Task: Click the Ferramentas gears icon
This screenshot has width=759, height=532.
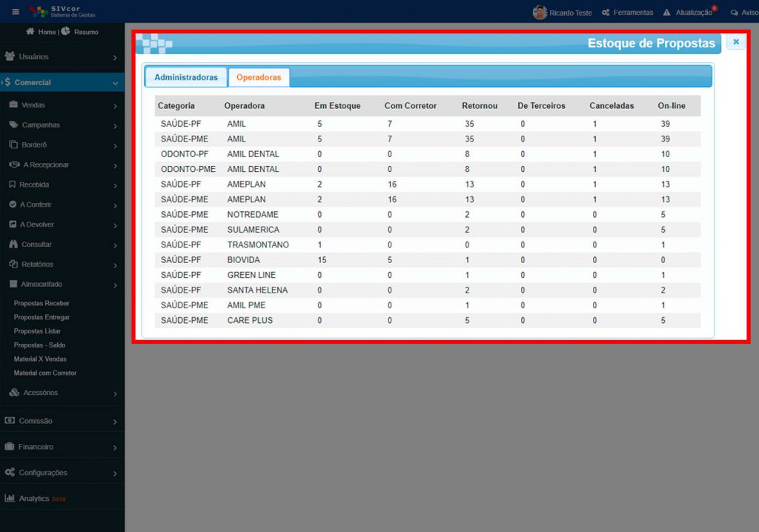Action: 606,13
